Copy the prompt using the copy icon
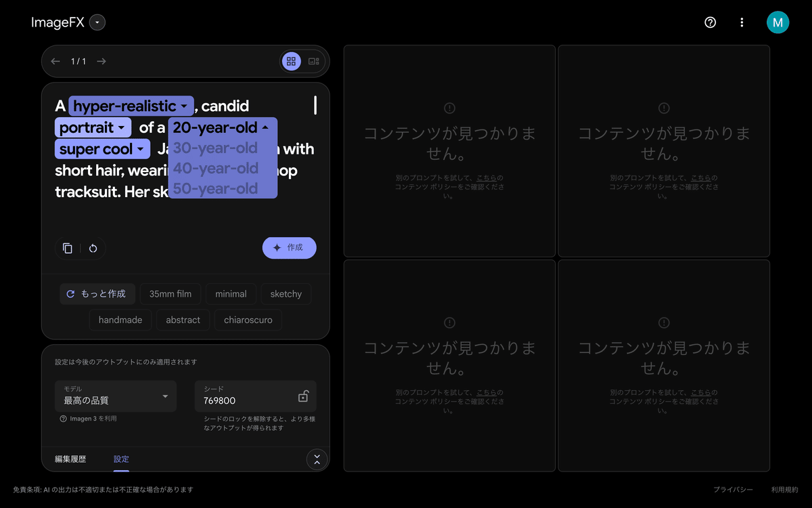This screenshot has width=812, height=508. 68,248
